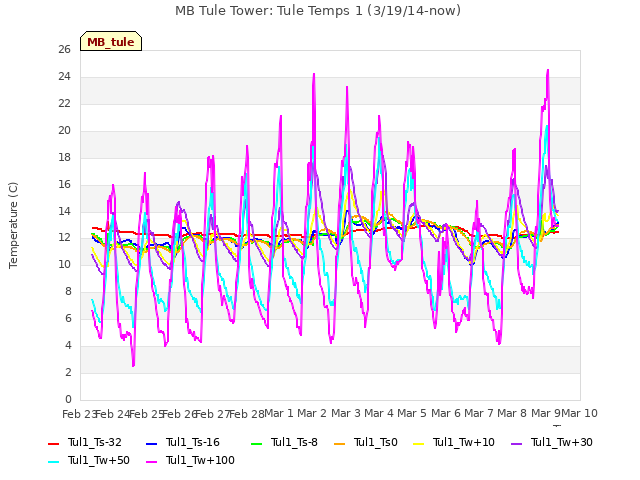This screenshot has width=640, height=480.
Task: Click the green Tul1_Ts-8 legend swatch
Action: 256,444
